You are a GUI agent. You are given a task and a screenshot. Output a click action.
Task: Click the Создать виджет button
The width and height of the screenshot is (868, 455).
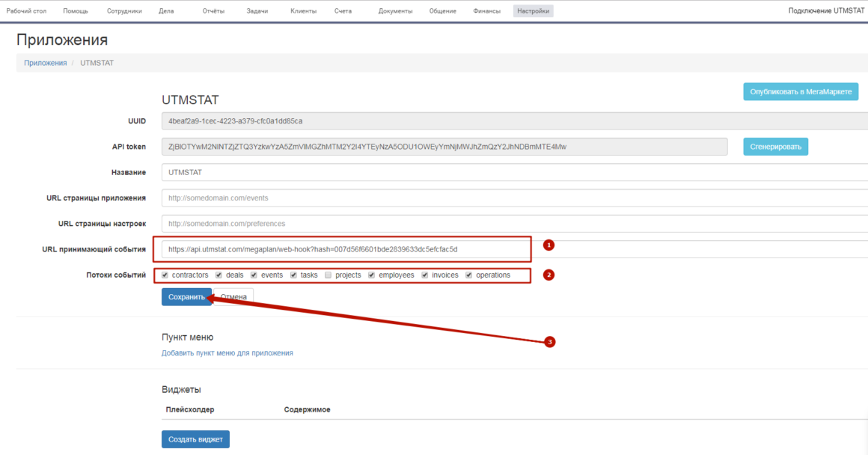(x=195, y=439)
